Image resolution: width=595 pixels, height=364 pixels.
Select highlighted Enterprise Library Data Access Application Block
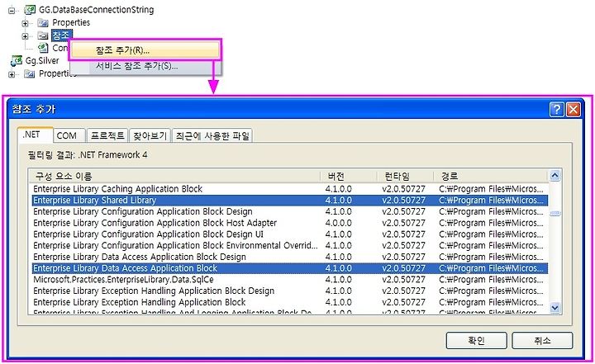click(x=289, y=268)
